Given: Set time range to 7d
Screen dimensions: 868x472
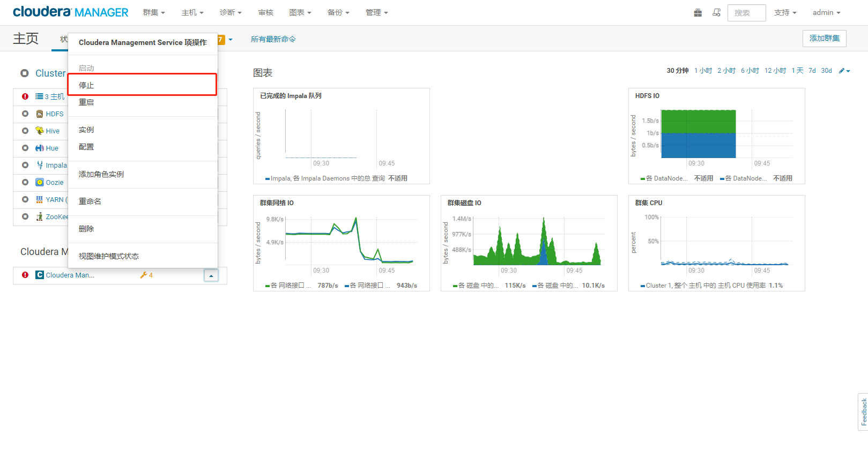Looking at the screenshot, I should tap(812, 71).
